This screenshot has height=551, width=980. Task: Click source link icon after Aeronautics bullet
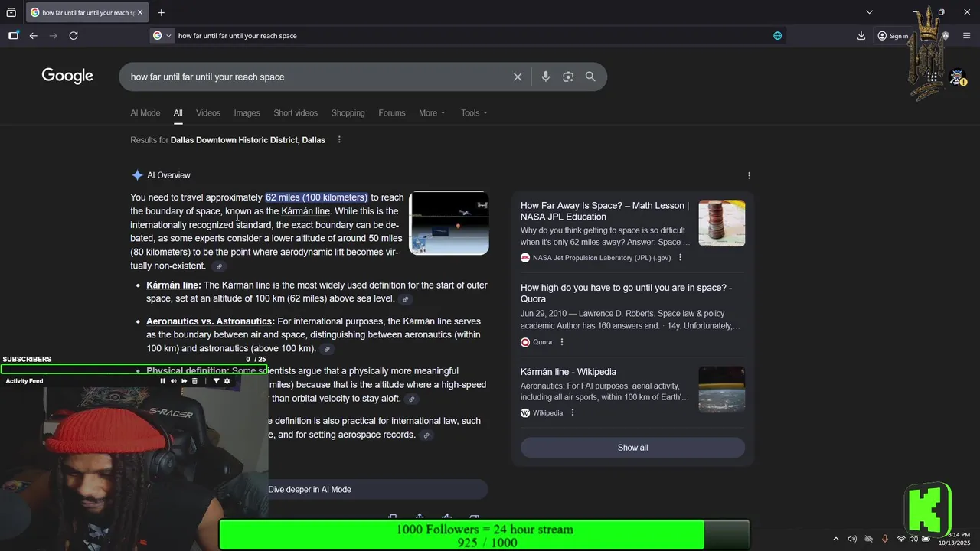pyautogui.click(x=327, y=349)
